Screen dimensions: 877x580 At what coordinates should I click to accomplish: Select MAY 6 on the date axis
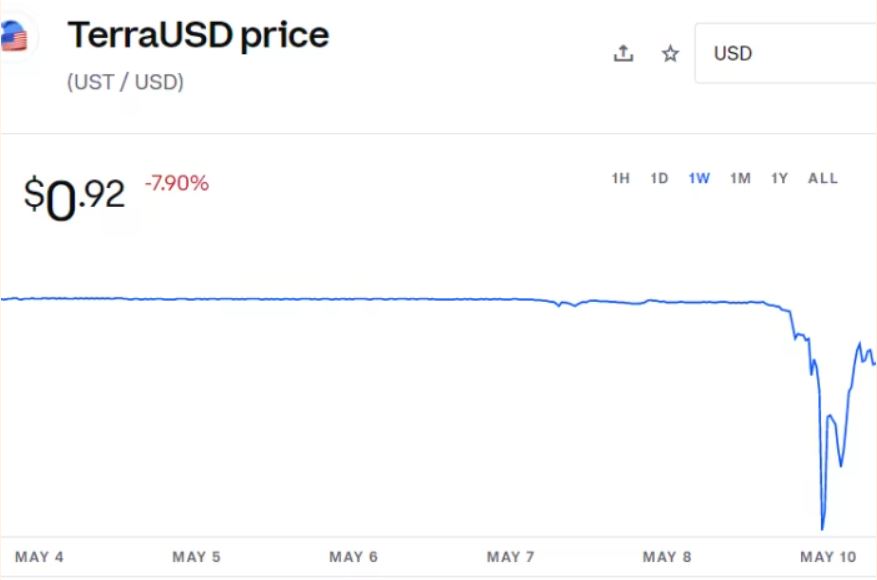[x=353, y=557]
